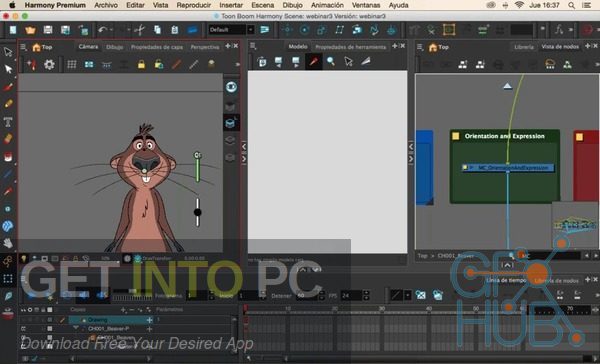The image size is (600, 364).
Task: Click the rectangle marquee tool in left toolbar
Action: (x=8, y=278)
